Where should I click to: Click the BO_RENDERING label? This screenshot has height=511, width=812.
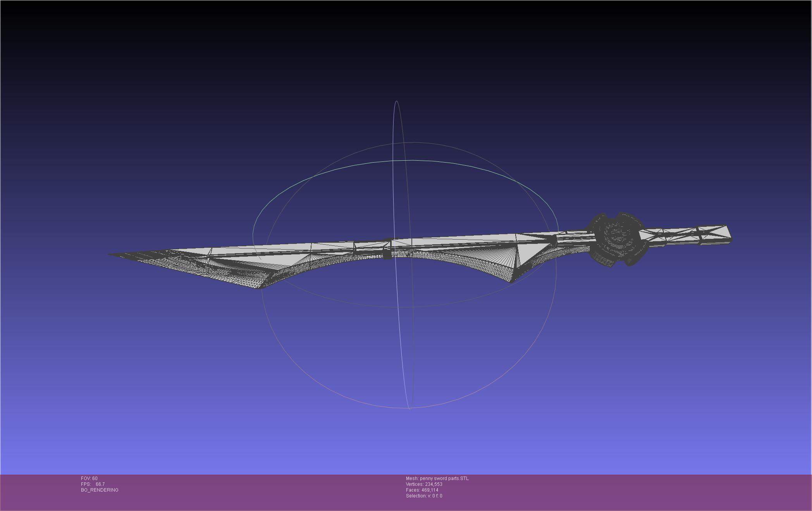[x=100, y=490]
